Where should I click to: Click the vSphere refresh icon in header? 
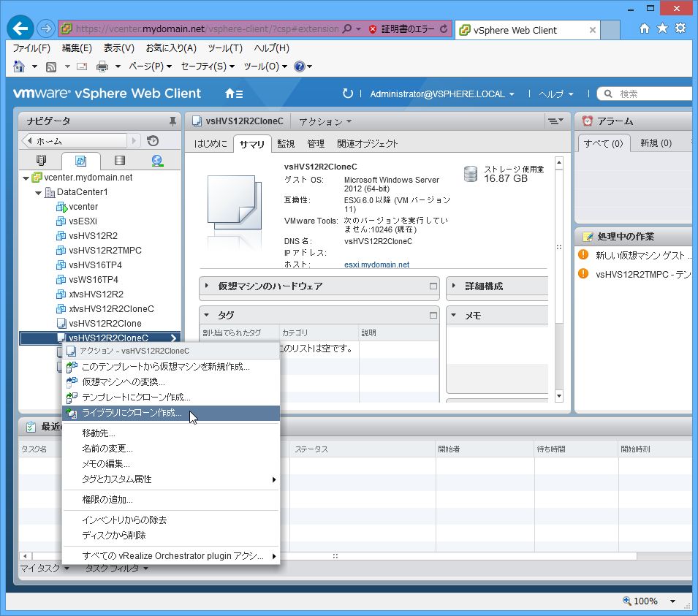coord(348,94)
